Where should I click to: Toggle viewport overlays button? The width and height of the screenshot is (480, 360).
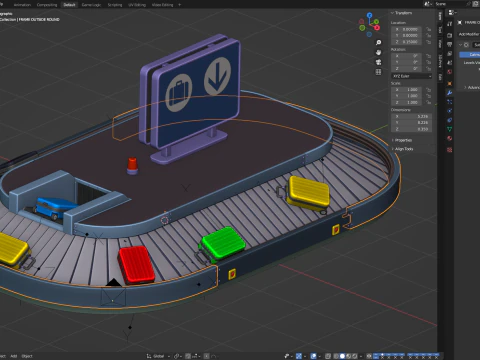[314, 356]
